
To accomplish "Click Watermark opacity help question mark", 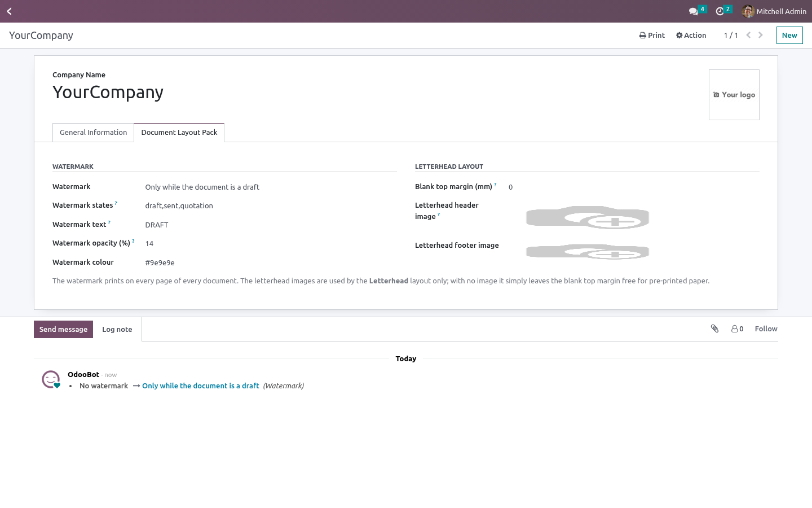I will coord(133,241).
